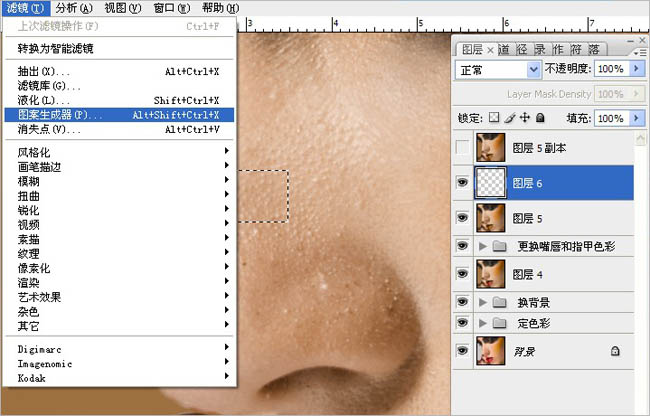Click the 图层 6 transparent thumbnail
650x416 pixels.
pos(491,183)
